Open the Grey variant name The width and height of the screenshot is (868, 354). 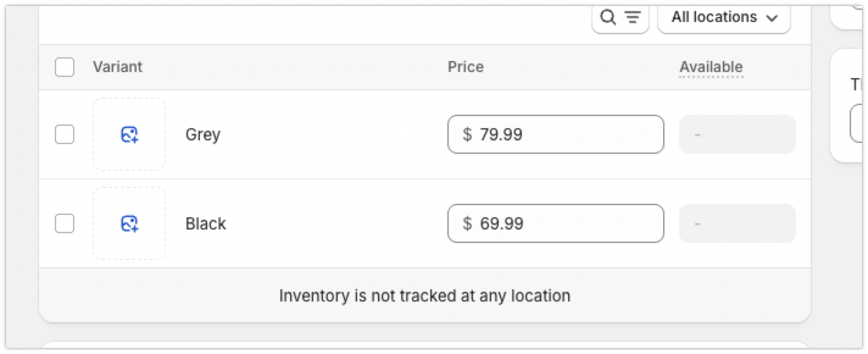[x=203, y=134]
